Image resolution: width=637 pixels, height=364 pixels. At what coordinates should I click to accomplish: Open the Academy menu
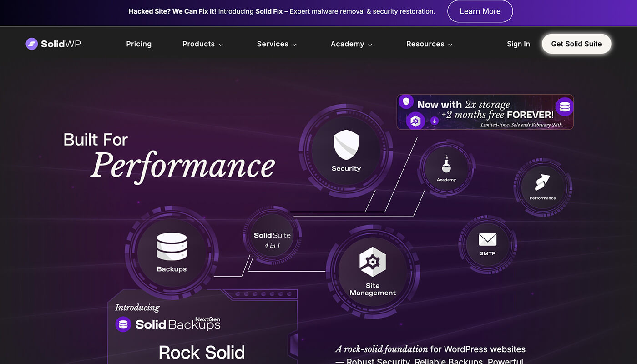[x=347, y=44]
